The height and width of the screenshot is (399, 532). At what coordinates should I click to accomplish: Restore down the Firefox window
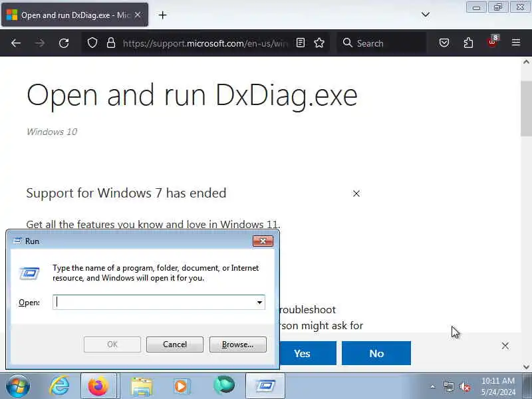497,7
